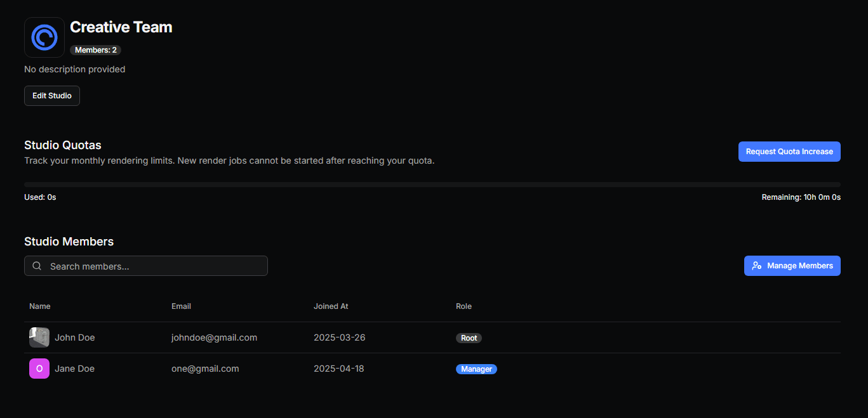Screen dimensions: 868x418
Task: Select the johndoe@gmail.com email cell
Action: (214, 337)
